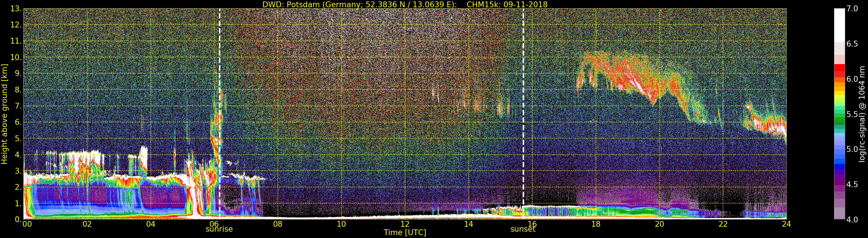Click the "sunrise" label below the time axis
The image size is (868, 238).
[219, 229]
